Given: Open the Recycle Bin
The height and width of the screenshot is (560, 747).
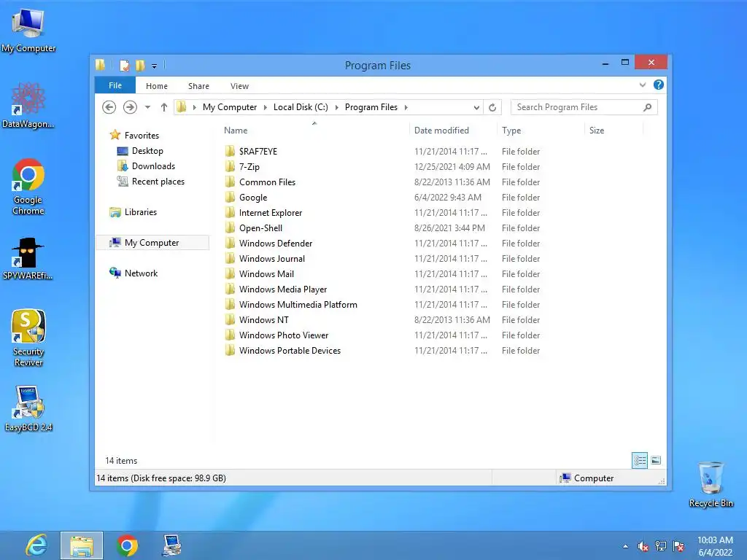Looking at the screenshot, I should (711, 484).
